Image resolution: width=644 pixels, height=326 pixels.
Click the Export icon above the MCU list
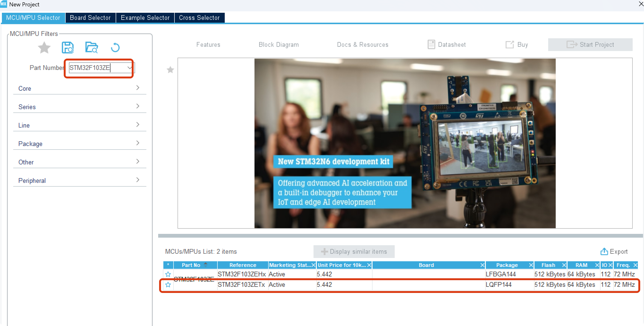(604, 251)
